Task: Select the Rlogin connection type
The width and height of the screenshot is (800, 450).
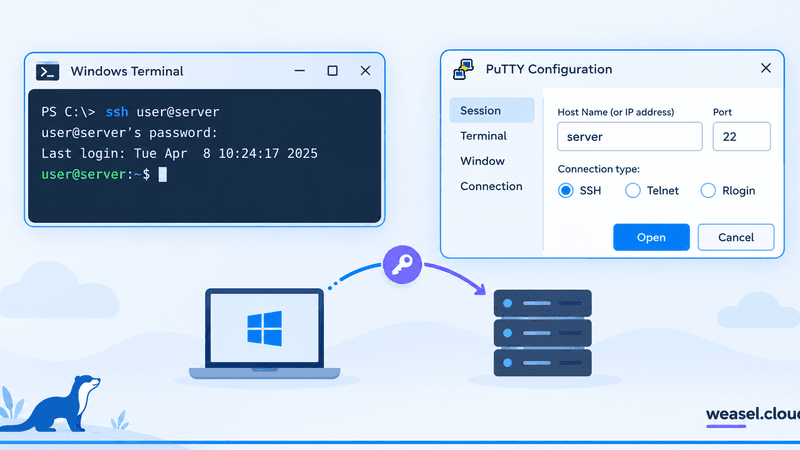Action: pyautogui.click(x=708, y=191)
